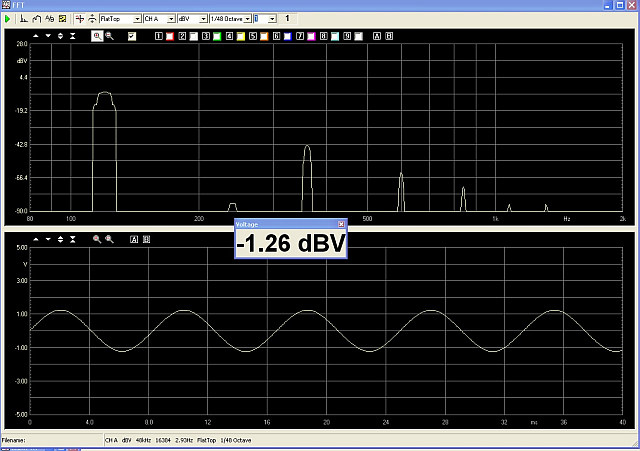The height and width of the screenshot is (451, 640).
Task: Shift spectrum trace down with down arrow
Action: pyautogui.click(x=48, y=35)
